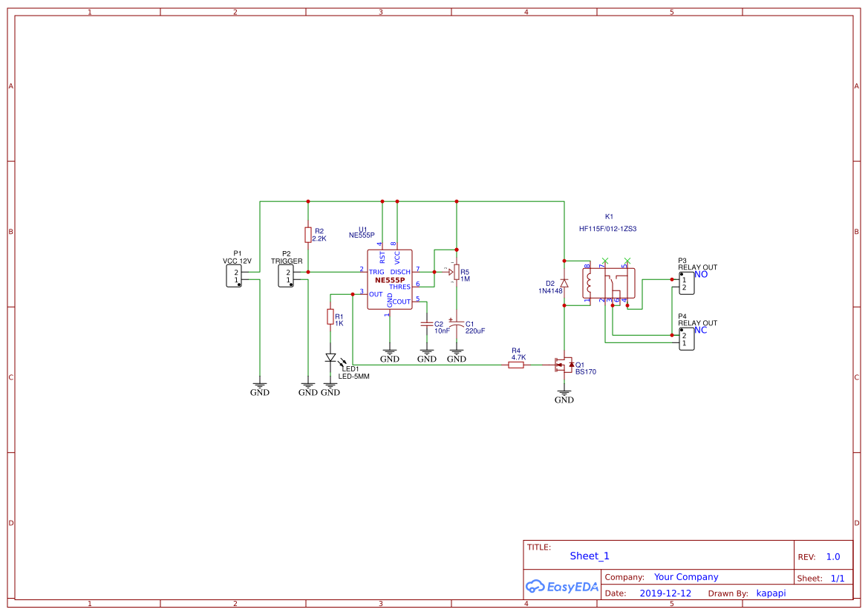Select the 2019-12-12 date field
Viewport: 868px width, 615px height.
pyautogui.click(x=665, y=593)
